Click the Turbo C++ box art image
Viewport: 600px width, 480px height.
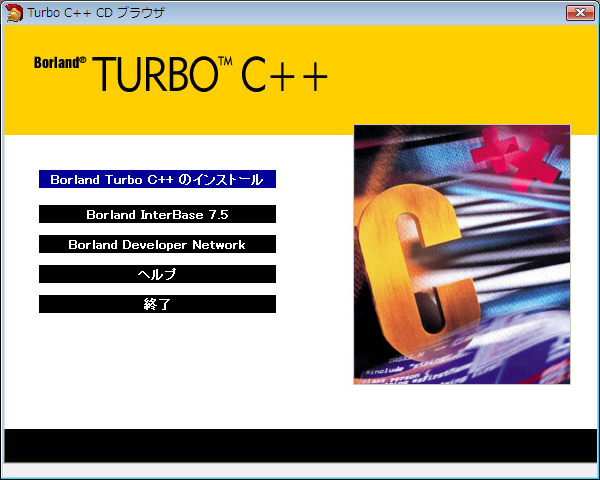click(x=462, y=255)
